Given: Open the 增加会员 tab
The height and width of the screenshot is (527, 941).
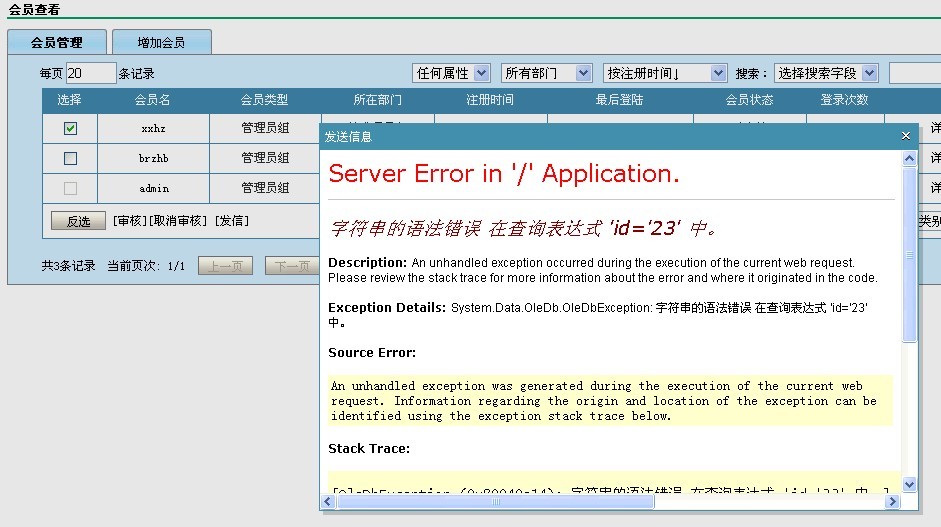Looking at the screenshot, I should [x=161, y=43].
